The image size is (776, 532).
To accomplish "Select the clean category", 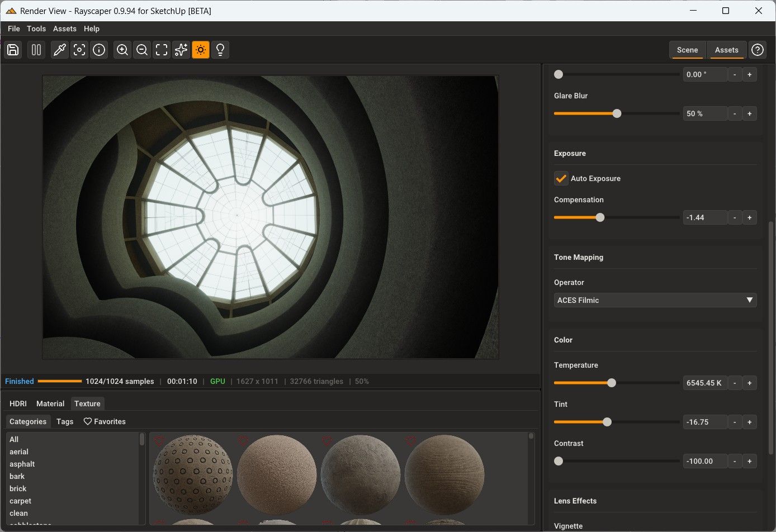I will click(x=73, y=513).
